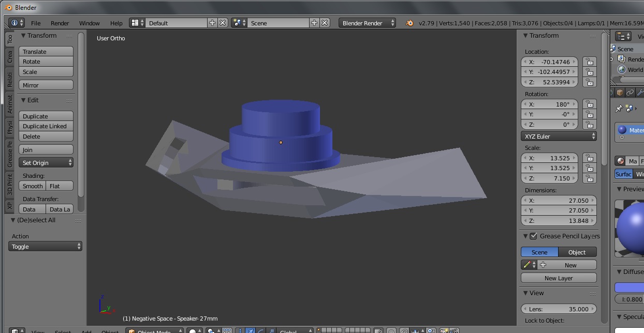Click the New Layer button
Image resolution: width=644 pixels, height=333 pixels.
559,278
